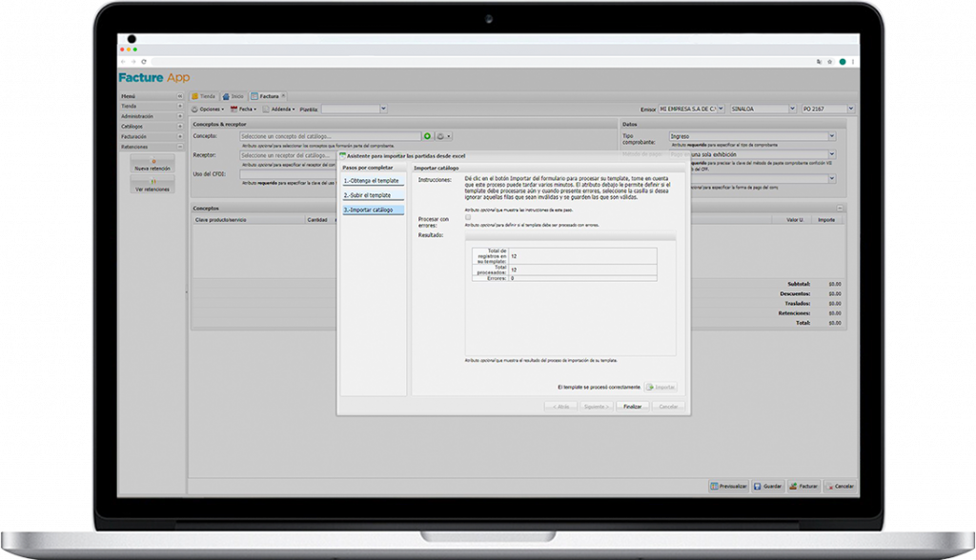Switch to the Inicio tab
The height and width of the screenshot is (560, 976).
click(234, 96)
